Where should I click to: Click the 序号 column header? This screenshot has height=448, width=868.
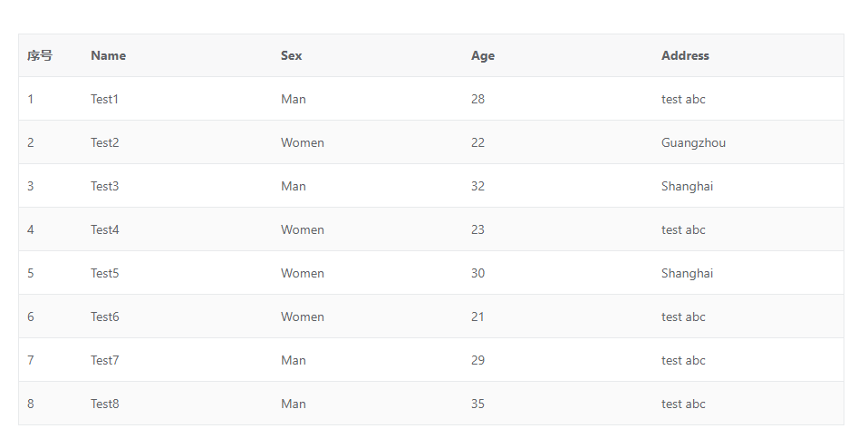point(40,55)
